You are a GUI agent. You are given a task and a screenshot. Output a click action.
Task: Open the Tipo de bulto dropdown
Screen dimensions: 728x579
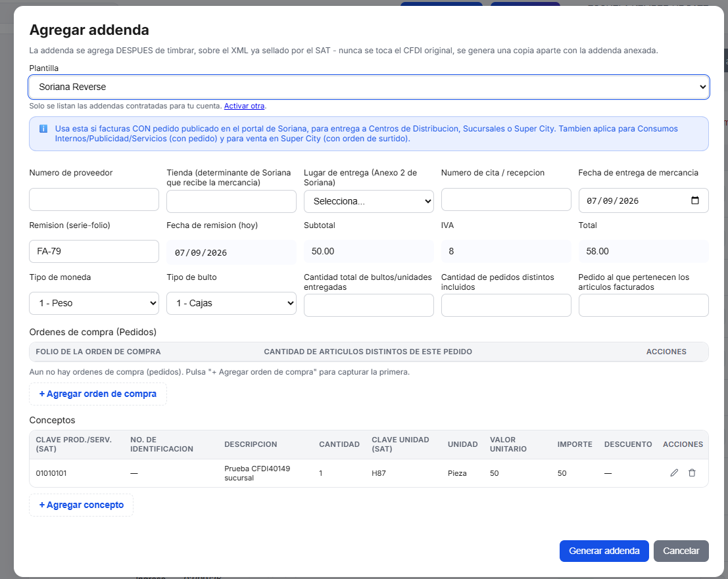pos(231,303)
